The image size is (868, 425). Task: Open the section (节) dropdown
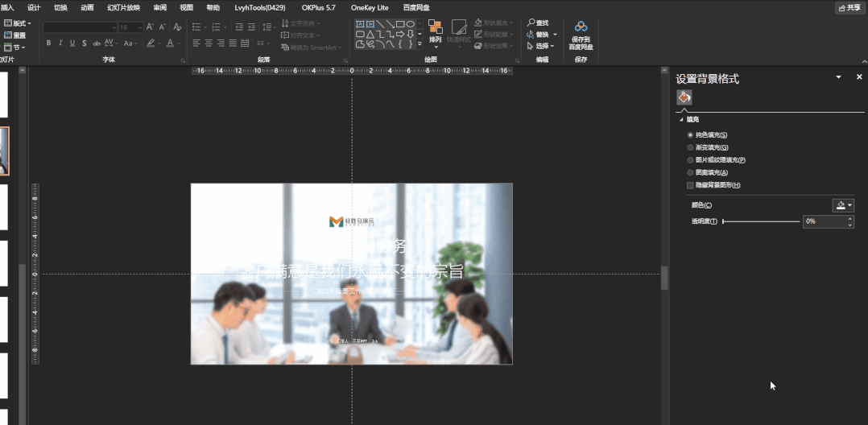pos(14,47)
